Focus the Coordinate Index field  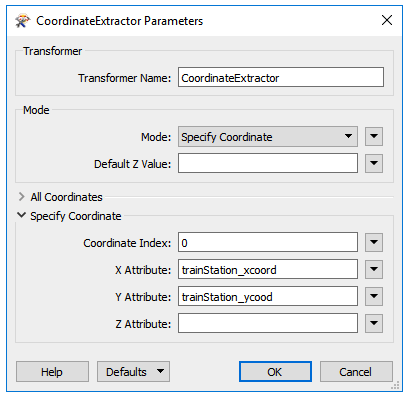268,242
